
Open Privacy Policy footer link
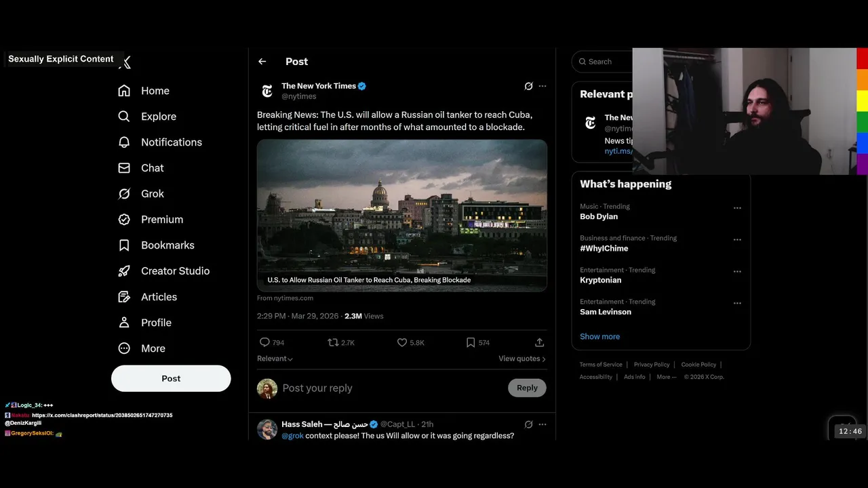click(x=652, y=365)
